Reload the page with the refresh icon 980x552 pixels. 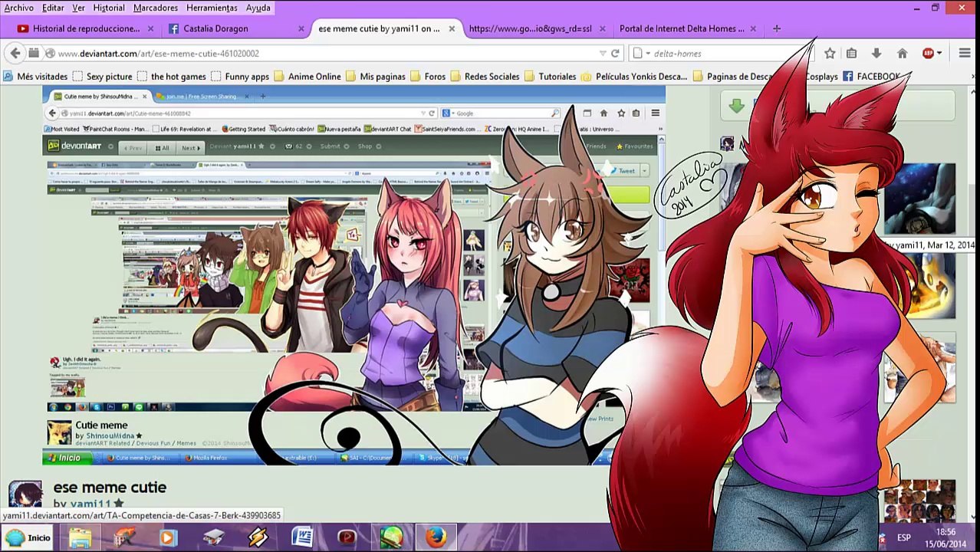click(x=615, y=54)
